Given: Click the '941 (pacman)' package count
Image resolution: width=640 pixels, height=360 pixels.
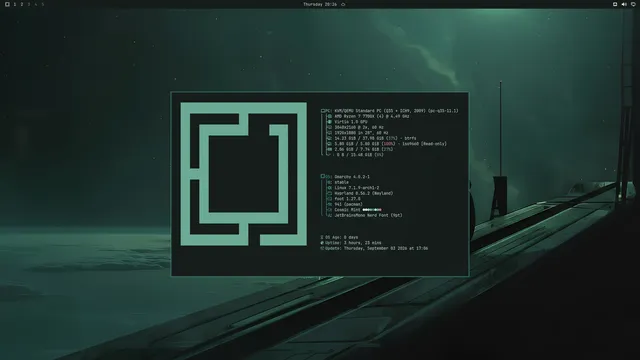Looking at the screenshot, I should 349,204.
